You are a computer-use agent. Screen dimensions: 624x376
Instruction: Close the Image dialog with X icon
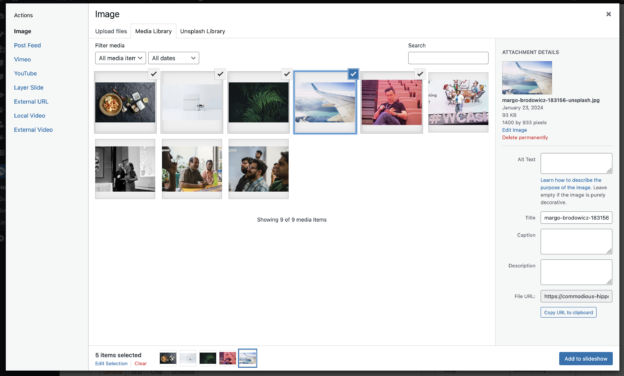(608, 14)
